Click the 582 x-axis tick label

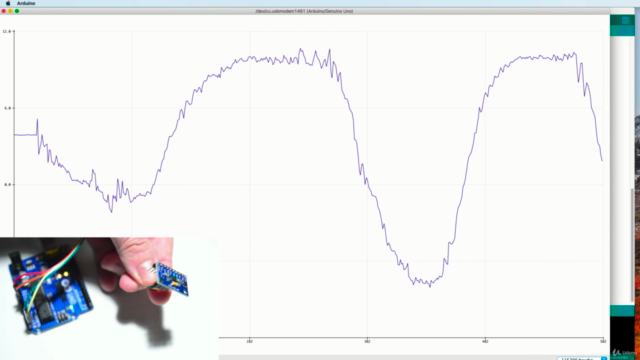(x=603, y=341)
